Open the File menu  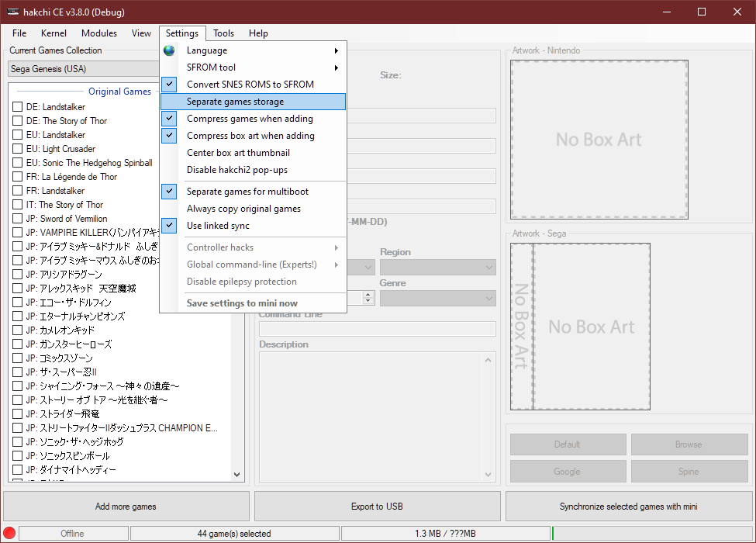pyautogui.click(x=19, y=33)
